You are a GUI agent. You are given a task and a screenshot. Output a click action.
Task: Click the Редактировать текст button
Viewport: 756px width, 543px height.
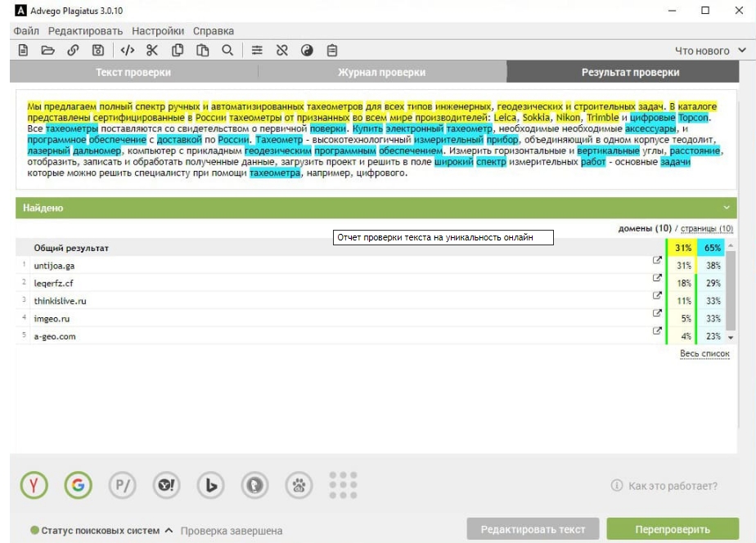[533, 530]
